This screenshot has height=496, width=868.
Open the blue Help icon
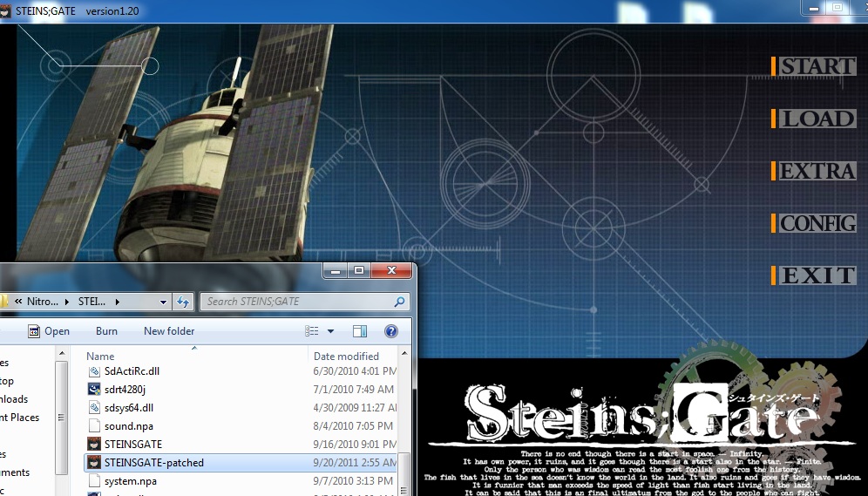(390, 331)
